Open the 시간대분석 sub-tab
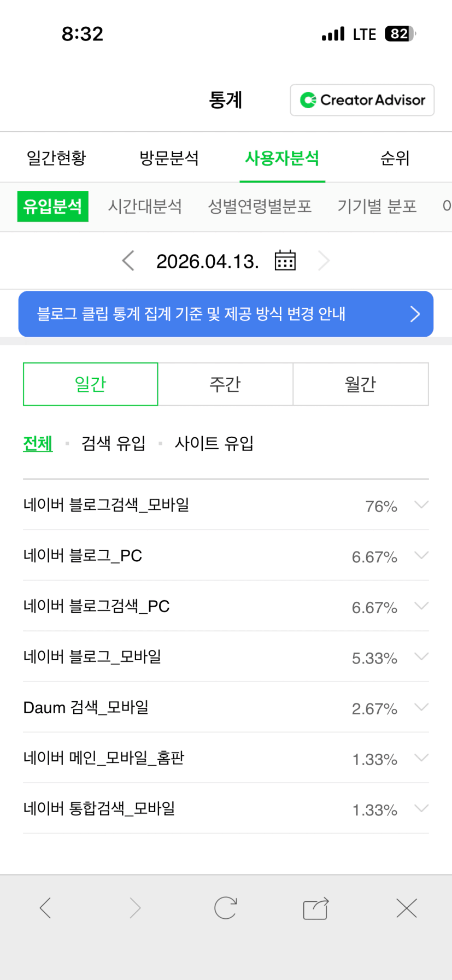452x980 pixels. (145, 206)
